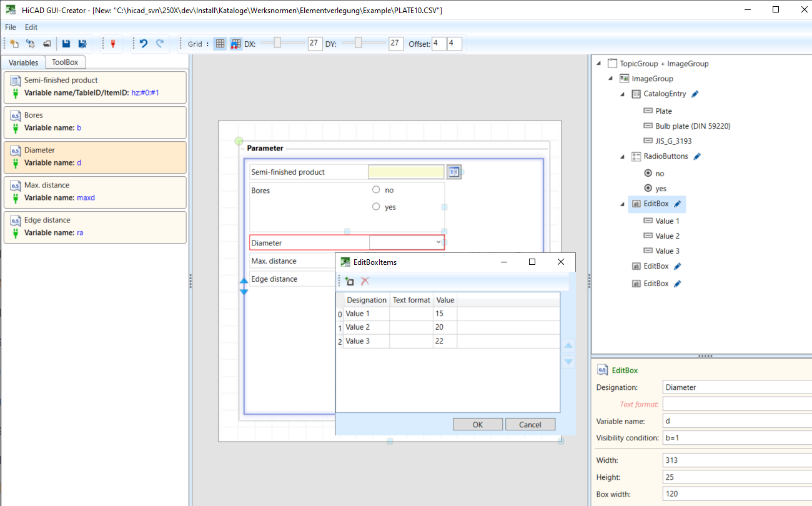Toggle the grid display button
The height and width of the screenshot is (506, 812).
click(x=220, y=44)
